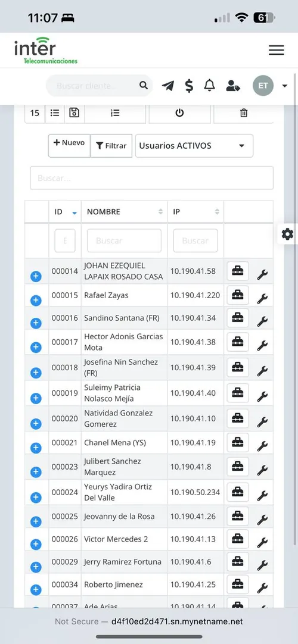Viewport: 298px width, 644px height.
Task: Click the IP column Buscar filter
Action: click(x=195, y=240)
